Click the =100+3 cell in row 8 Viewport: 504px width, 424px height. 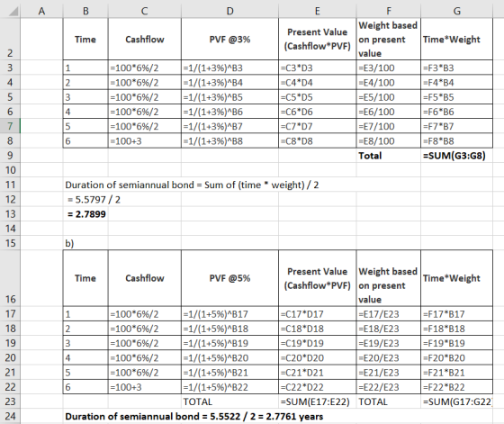tap(145, 140)
